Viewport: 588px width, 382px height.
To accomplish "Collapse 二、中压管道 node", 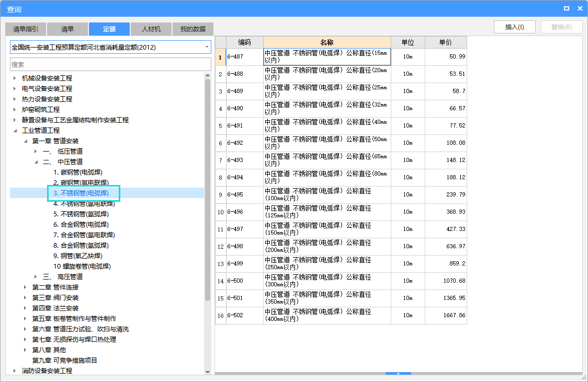I will coord(36,162).
